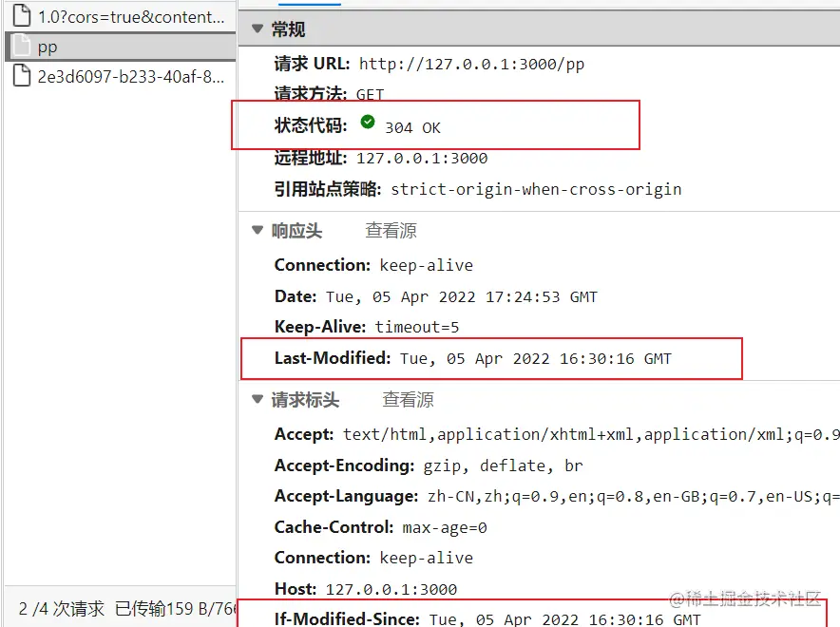Collapse the 响应头 section triangle
The width and height of the screenshot is (840, 627).
(x=258, y=230)
